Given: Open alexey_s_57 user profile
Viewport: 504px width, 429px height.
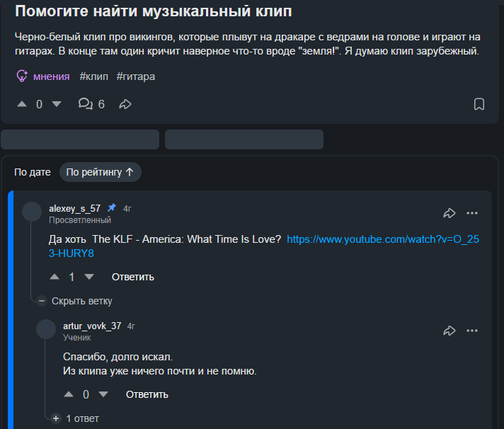Looking at the screenshot, I should pyautogui.click(x=74, y=209).
